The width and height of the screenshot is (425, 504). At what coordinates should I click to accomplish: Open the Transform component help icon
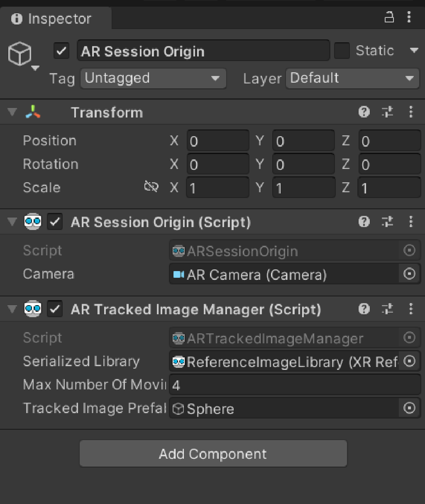point(364,112)
